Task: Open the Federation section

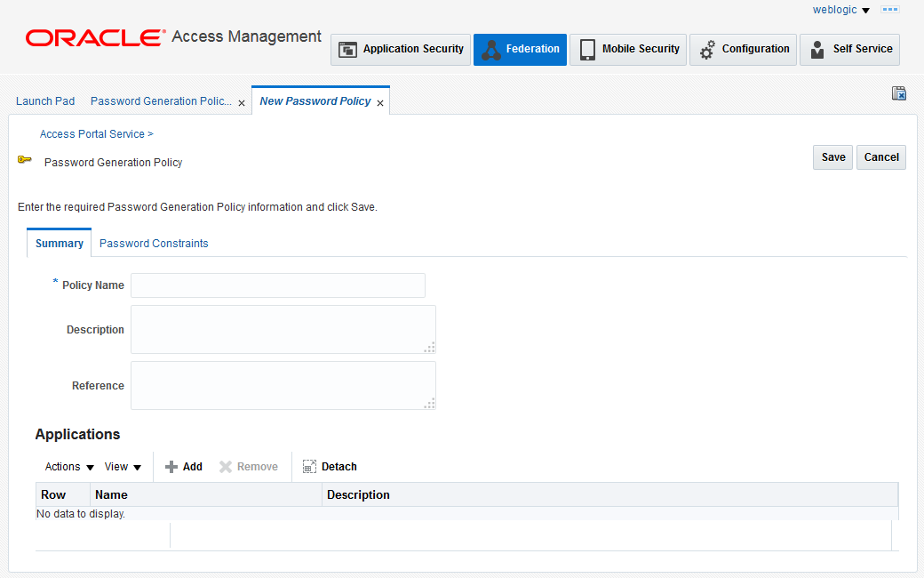Action: point(520,50)
